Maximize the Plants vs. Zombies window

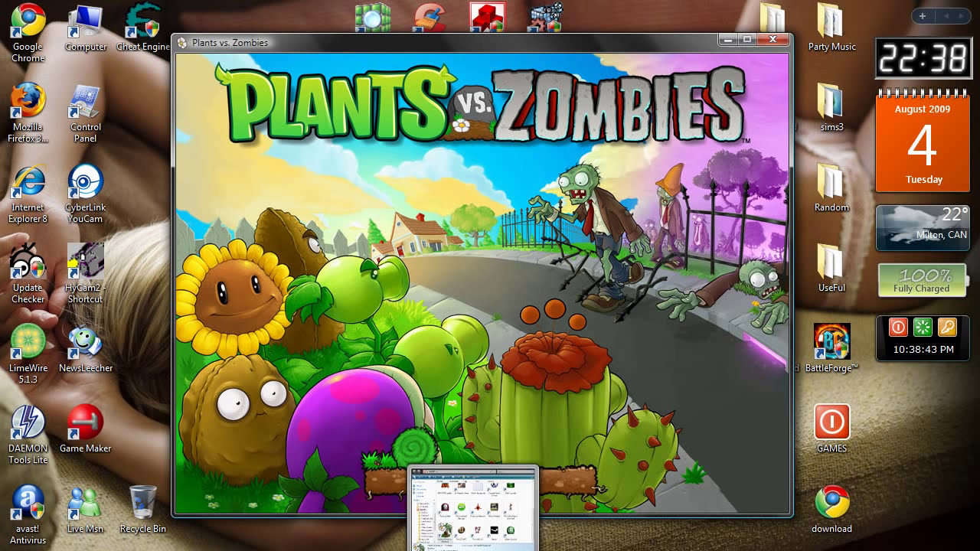(x=747, y=39)
